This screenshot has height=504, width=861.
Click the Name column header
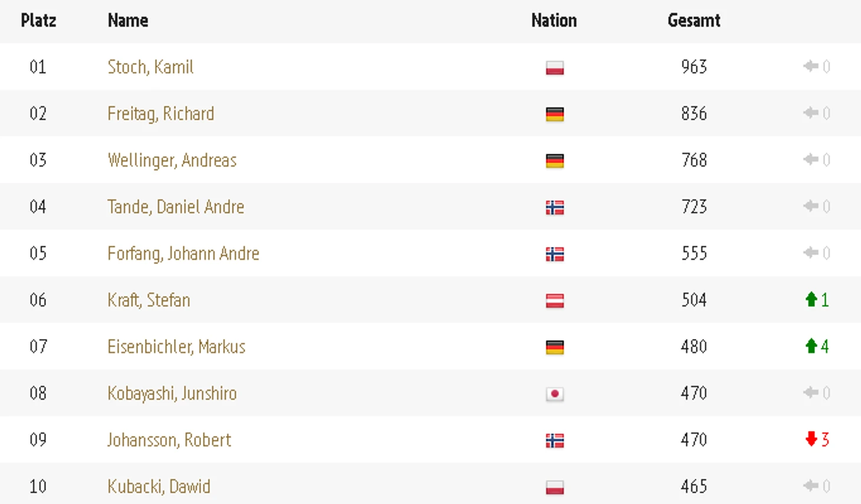128,21
